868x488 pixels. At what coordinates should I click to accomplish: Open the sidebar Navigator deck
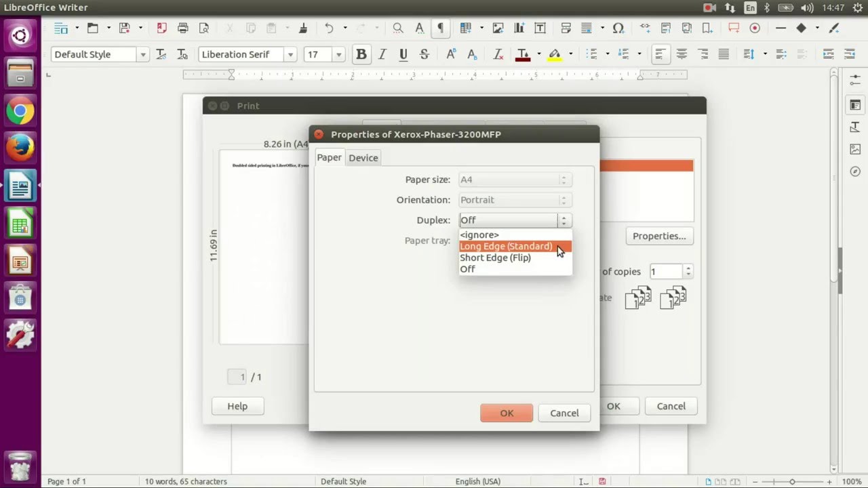(855, 171)
